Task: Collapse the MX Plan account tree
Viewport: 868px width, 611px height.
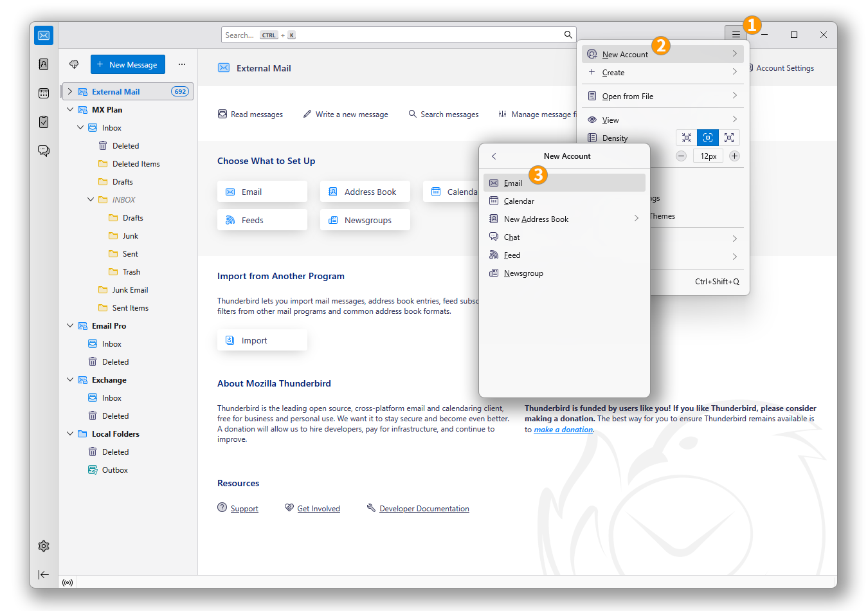Action: 70,109
